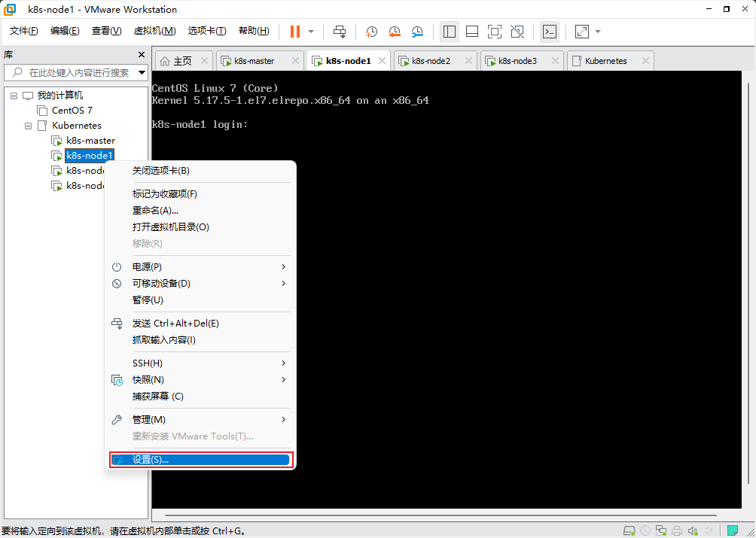Image resolution: width=756 pixels, height=538 pixels.
Task: Click the stretch guest display toolbar icon
Action: point(582,32)
